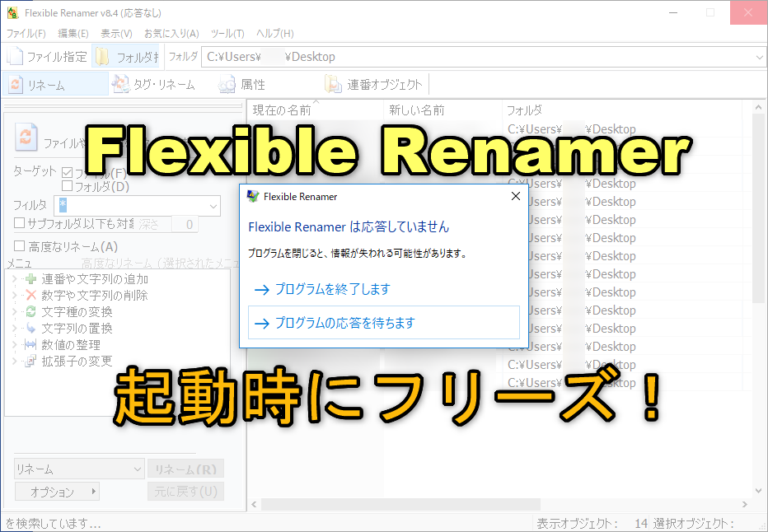The height and width of the screenshot is (532, 768).
Task: Select the green plus add-numbering icon
Action: (30, 279)
